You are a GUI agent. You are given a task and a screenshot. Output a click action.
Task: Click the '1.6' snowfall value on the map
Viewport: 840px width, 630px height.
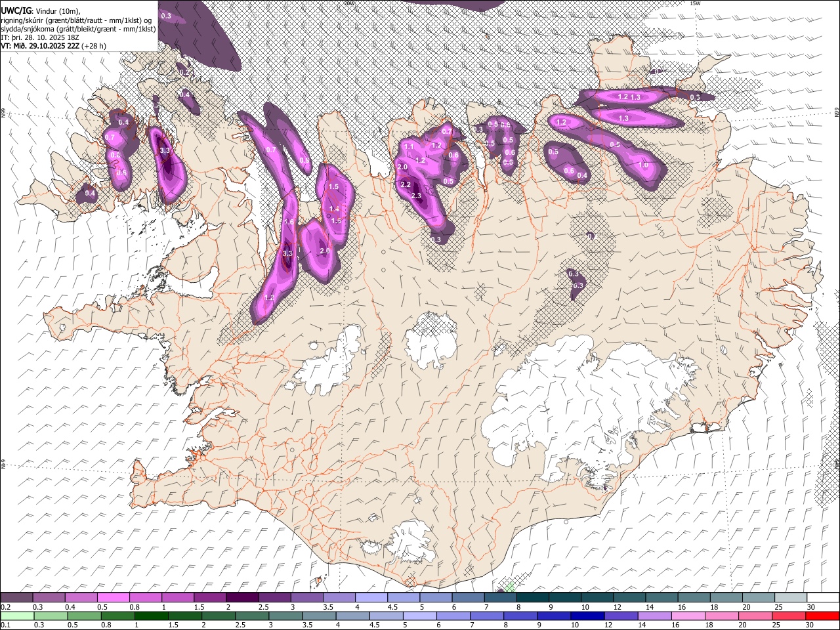tap(289, 222)
